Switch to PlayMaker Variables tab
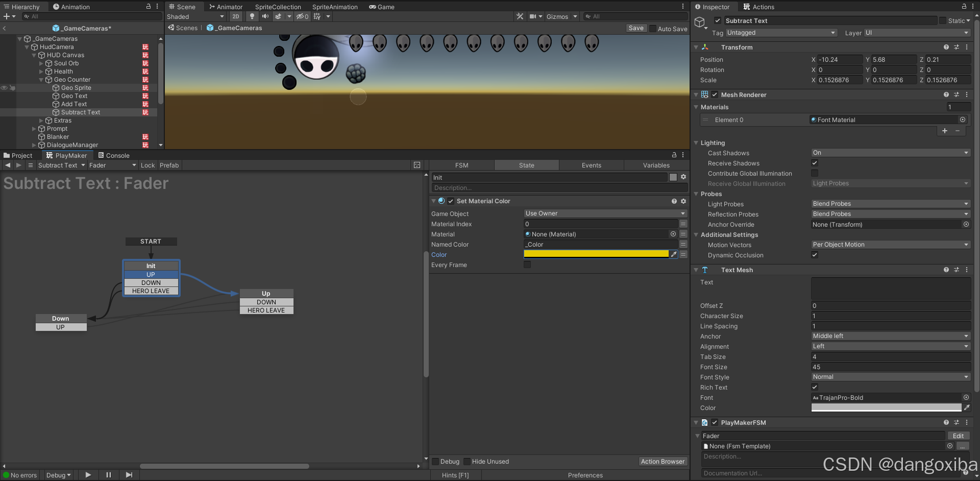 tap(656, 165)
